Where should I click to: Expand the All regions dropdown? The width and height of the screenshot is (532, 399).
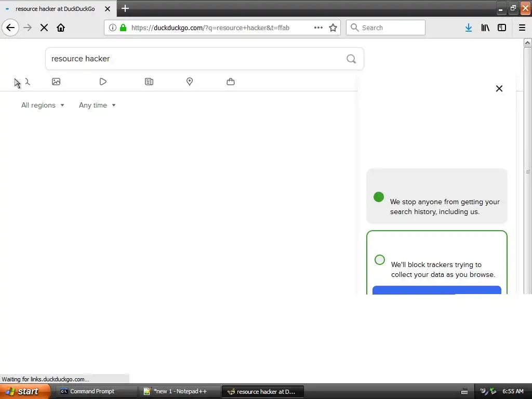(x=43, y=105)
